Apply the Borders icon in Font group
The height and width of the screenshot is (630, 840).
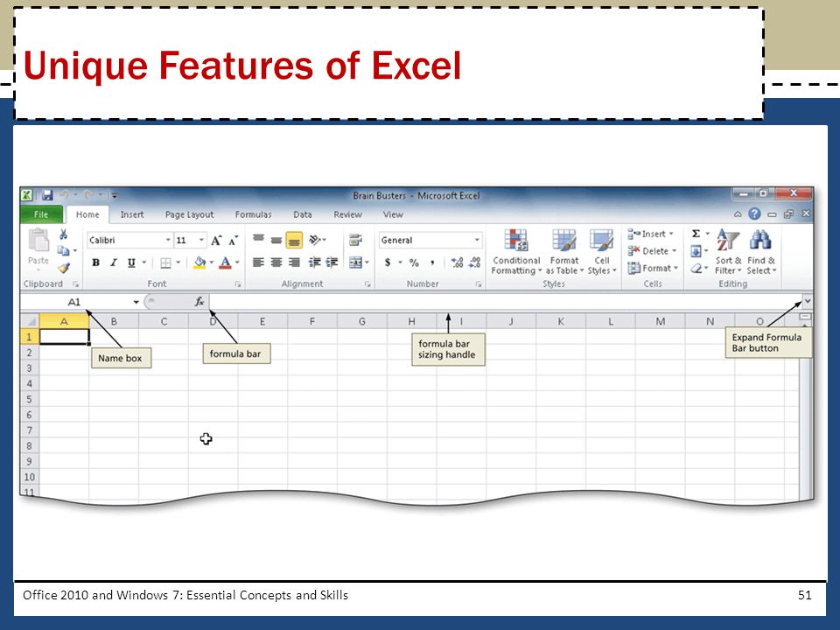coord(165,262)
